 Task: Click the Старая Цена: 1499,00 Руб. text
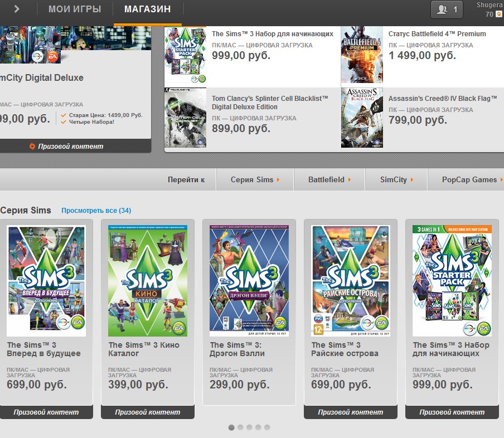[106, 115]
